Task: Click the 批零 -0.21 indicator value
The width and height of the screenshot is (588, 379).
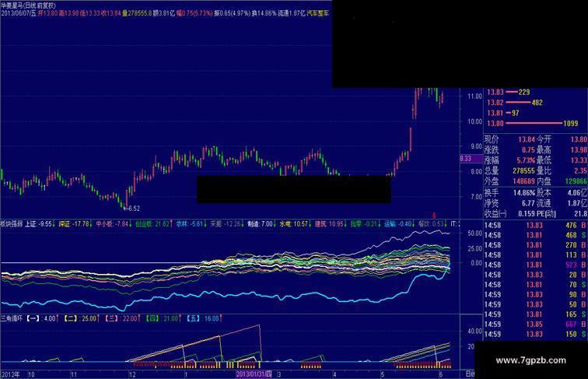Action: (364, 224)
